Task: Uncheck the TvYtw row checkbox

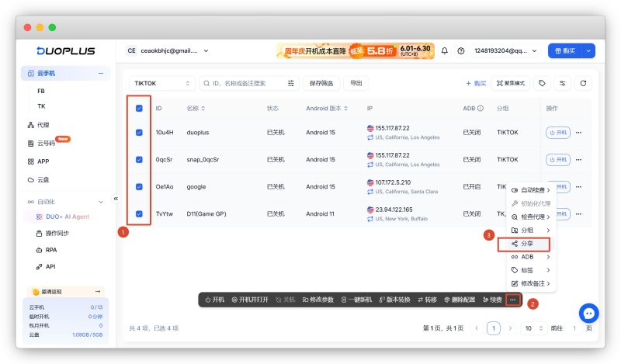Action: (139, 214)
